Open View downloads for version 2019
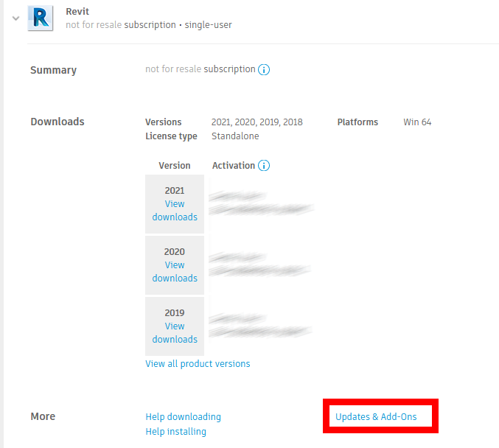Viewport: 499px width, 448px height. pyautogui.click(x=175, y=332)
